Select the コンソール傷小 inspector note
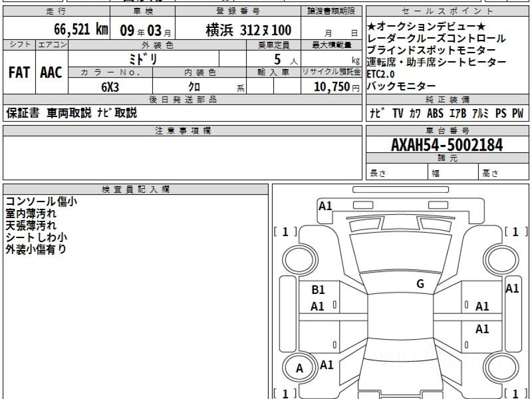The height and width of the screenshot is (399, 532). pyautogui.click(x=41, y=202)
